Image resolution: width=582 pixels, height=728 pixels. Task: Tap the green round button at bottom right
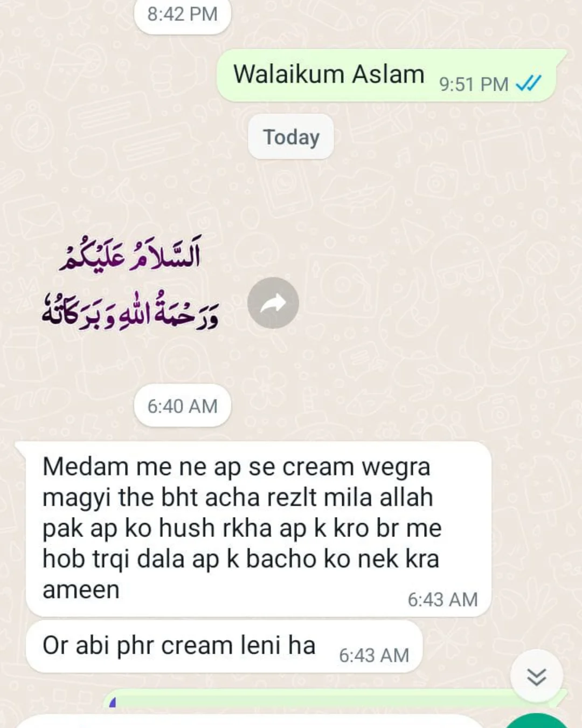point(537,721)
